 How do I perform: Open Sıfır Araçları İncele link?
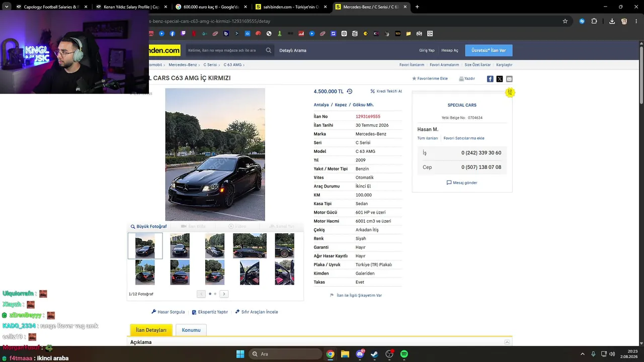click(x=257, y=312)
